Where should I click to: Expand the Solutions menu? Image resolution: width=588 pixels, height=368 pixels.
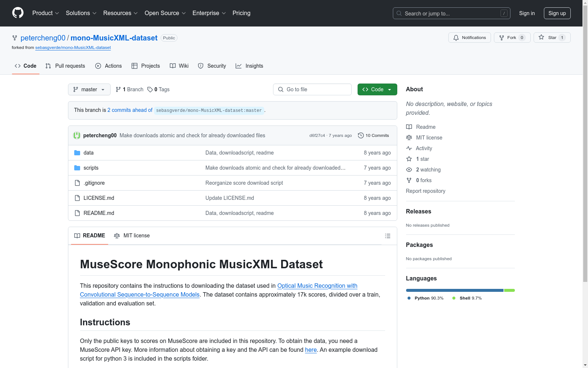click(x=81, y=13)
